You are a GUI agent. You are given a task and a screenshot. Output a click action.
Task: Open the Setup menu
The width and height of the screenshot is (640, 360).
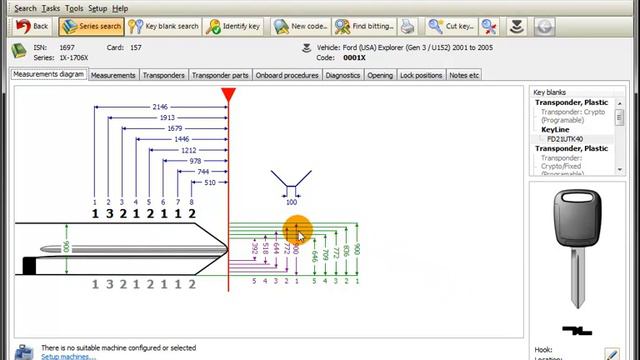pyautogui.click(x=98, y=8)
